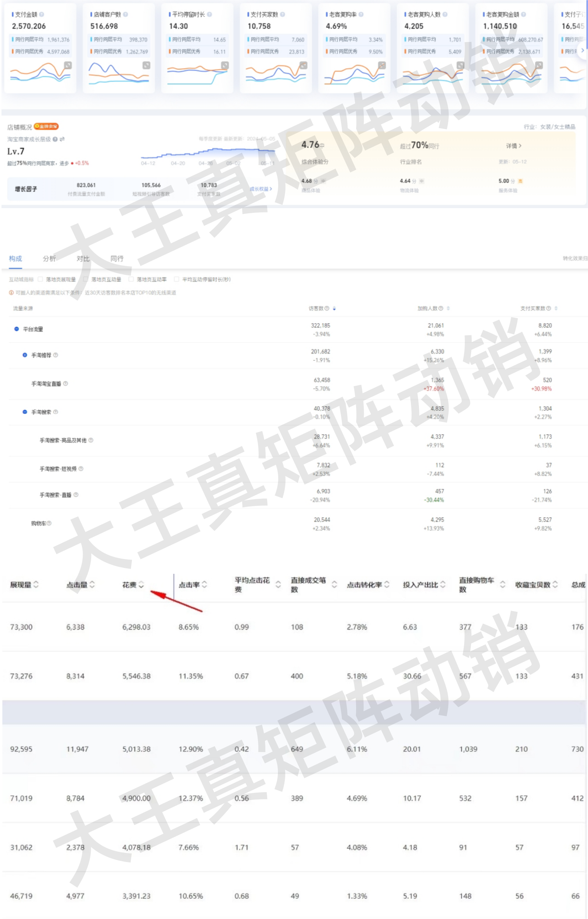Enlarge the 支付买家数 trend chart
The height and width of the screenshot is (919, 588).
click(304, 65)
